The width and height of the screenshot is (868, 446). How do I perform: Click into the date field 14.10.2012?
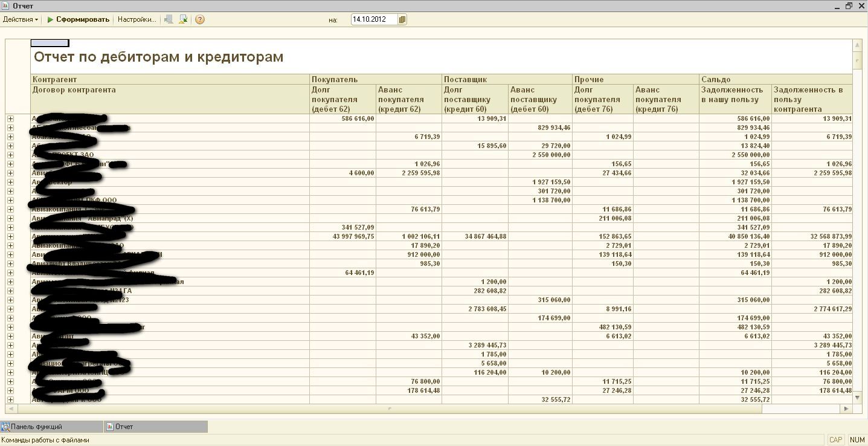374,19
